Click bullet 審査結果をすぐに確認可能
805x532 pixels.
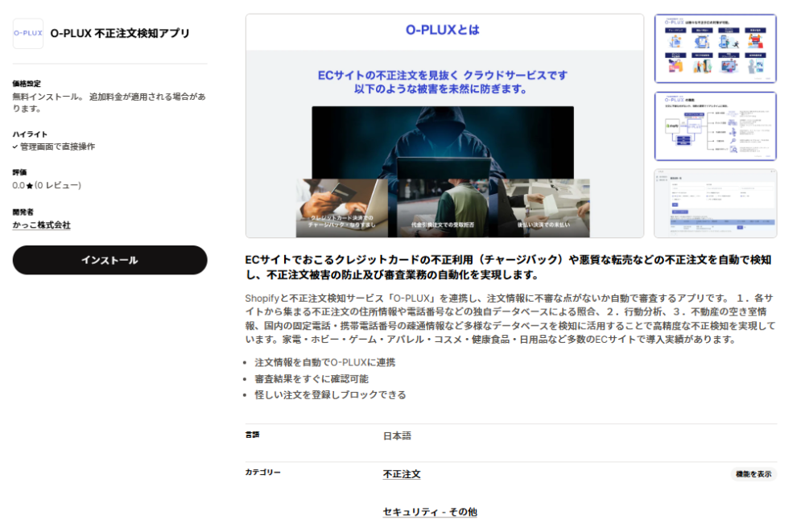tap(312, 379)
